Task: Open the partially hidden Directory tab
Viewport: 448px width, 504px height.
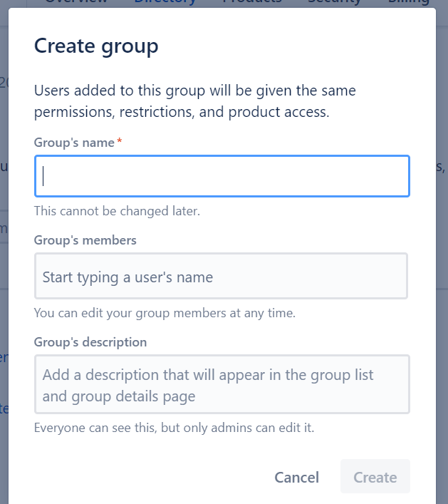Action: [165, 3]
